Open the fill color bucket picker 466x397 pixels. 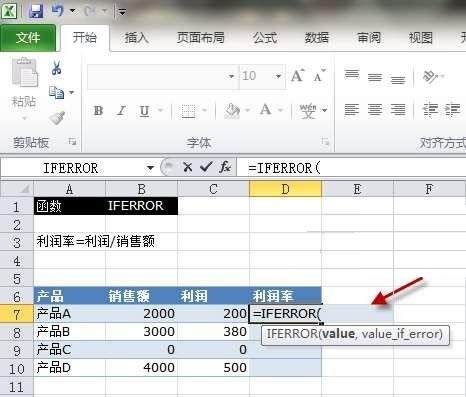(233, 110)
